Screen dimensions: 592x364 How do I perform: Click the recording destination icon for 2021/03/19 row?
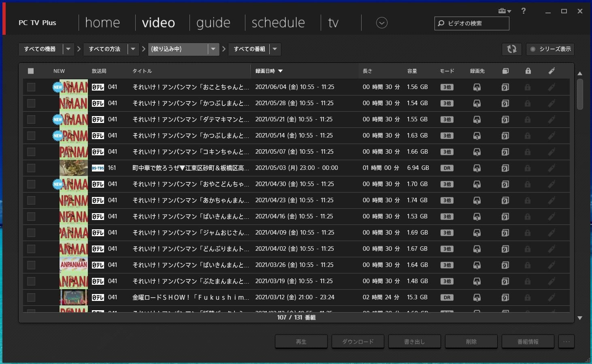477,281
